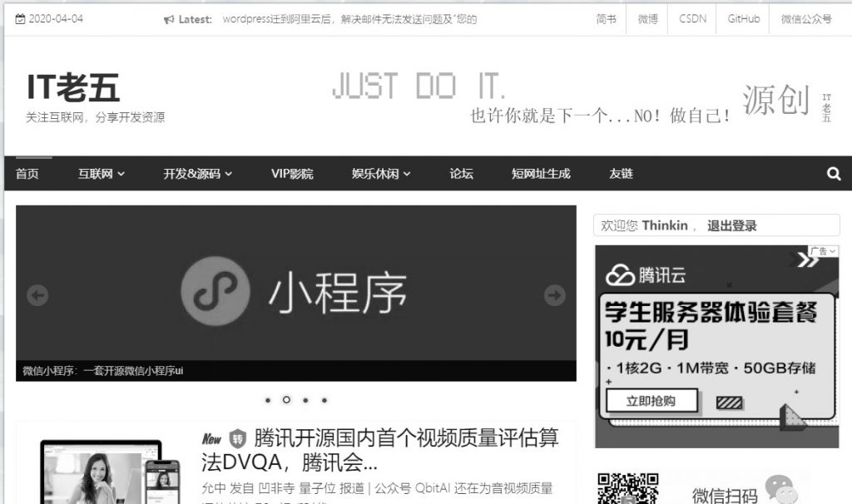Open 论坛 in navigation bar

coord(461,174)
